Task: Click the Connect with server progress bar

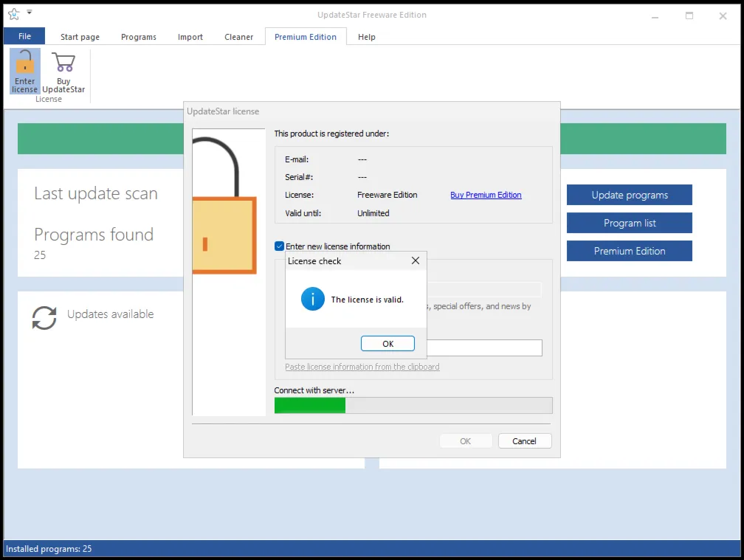Action: [x=413, y=405]
